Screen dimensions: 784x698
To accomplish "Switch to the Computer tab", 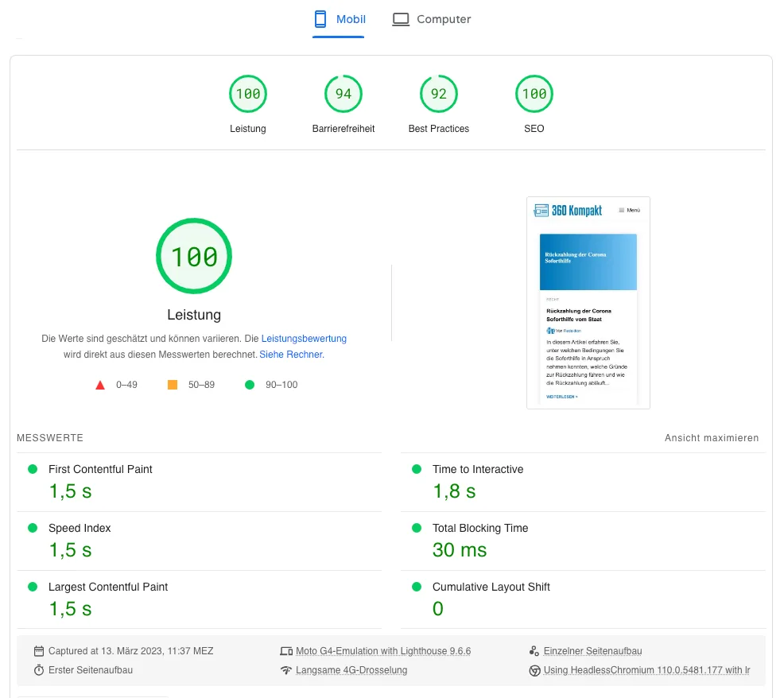I will (432, 20).
